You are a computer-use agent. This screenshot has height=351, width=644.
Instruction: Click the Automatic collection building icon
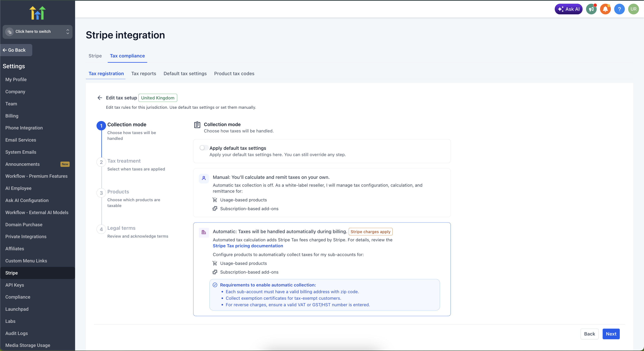tap(204, 232)
